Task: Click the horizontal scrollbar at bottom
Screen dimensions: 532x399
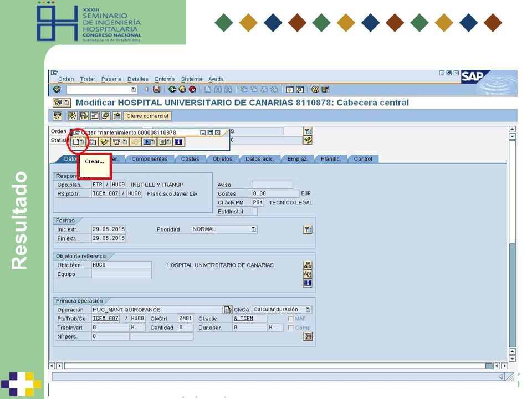Action: [278, 366]
